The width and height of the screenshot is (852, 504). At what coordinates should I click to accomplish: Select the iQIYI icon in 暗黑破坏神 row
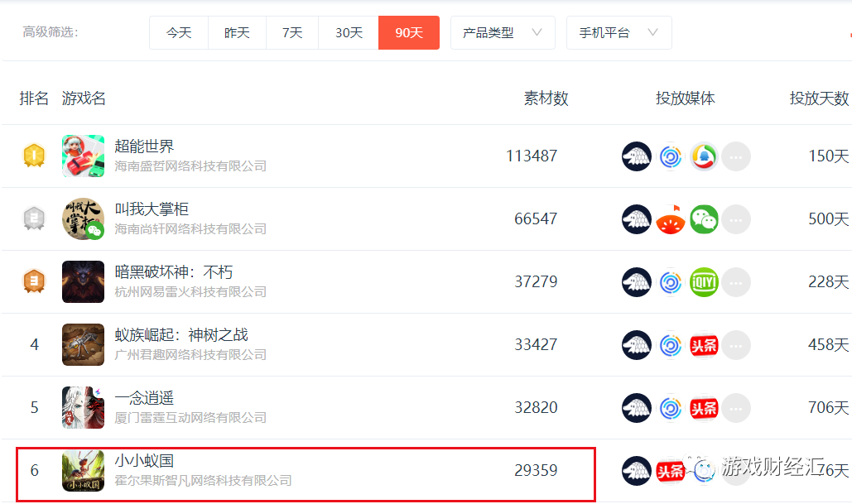click(x=703, y=281)
